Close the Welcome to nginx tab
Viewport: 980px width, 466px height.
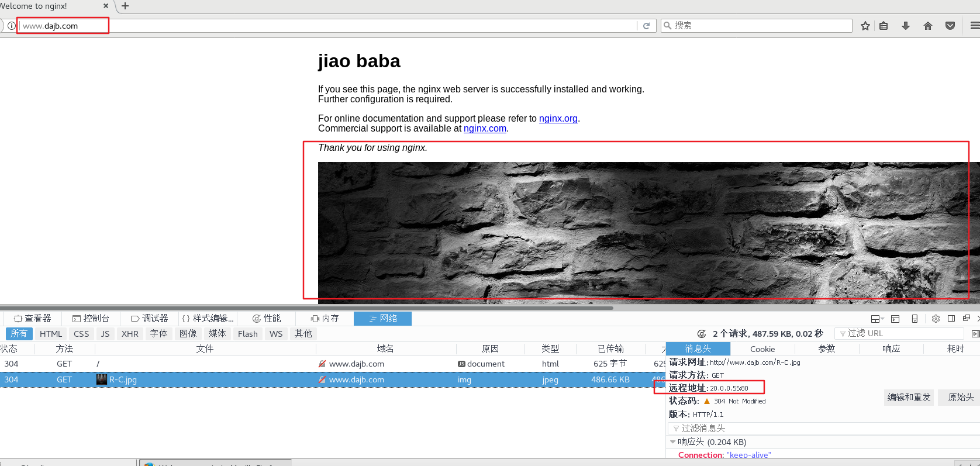click(x=106, y=6)
